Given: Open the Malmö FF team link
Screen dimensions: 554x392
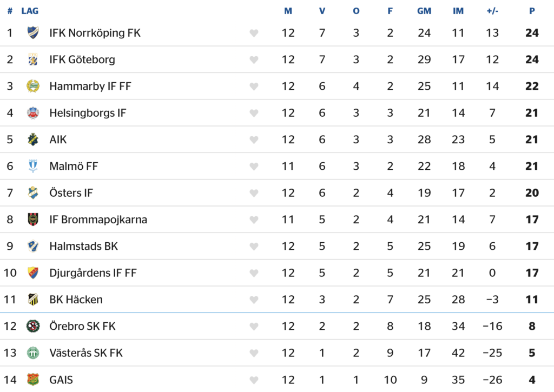Looking at the screenshot, I should point(74,166).
